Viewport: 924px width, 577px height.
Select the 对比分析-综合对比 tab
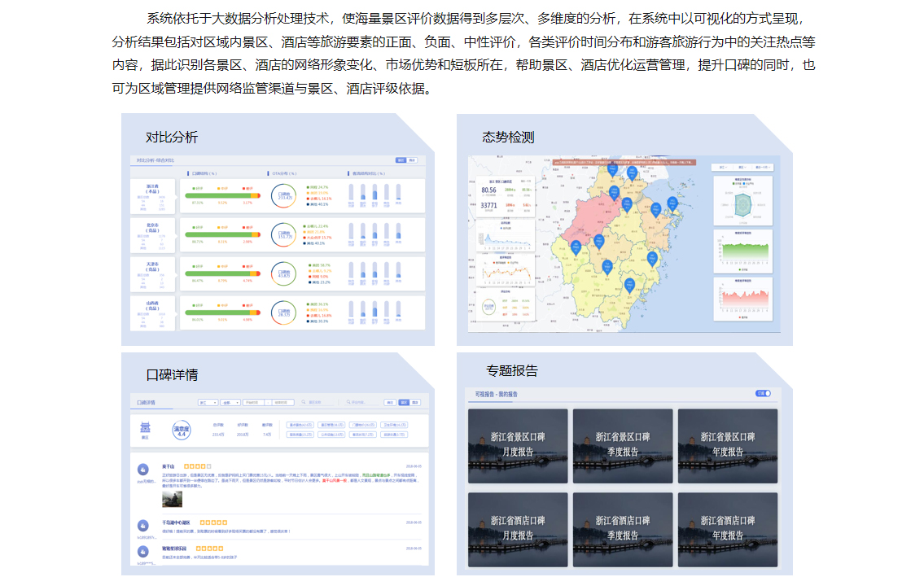(x=155, y=160)
